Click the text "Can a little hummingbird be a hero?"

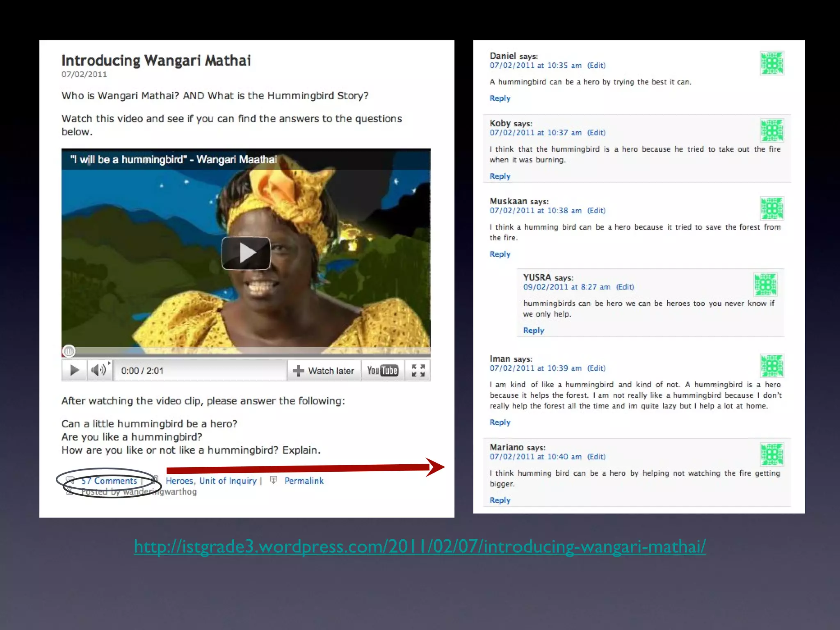(x=149, y=424)
